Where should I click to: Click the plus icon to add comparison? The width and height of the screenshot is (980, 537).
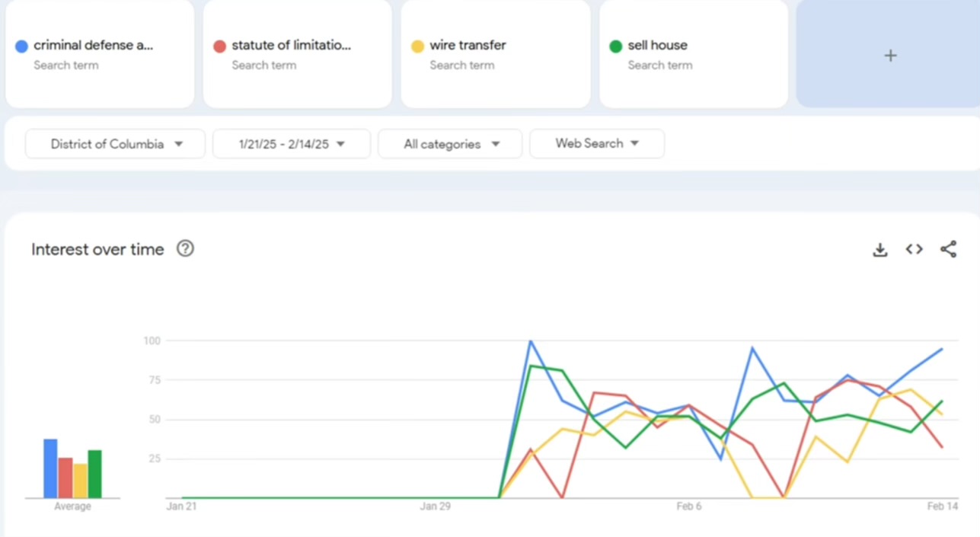click(x=889, y=56)
